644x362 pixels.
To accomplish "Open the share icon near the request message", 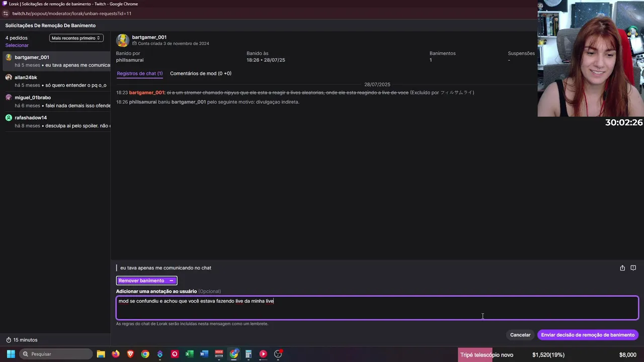I will pos(622,268).
